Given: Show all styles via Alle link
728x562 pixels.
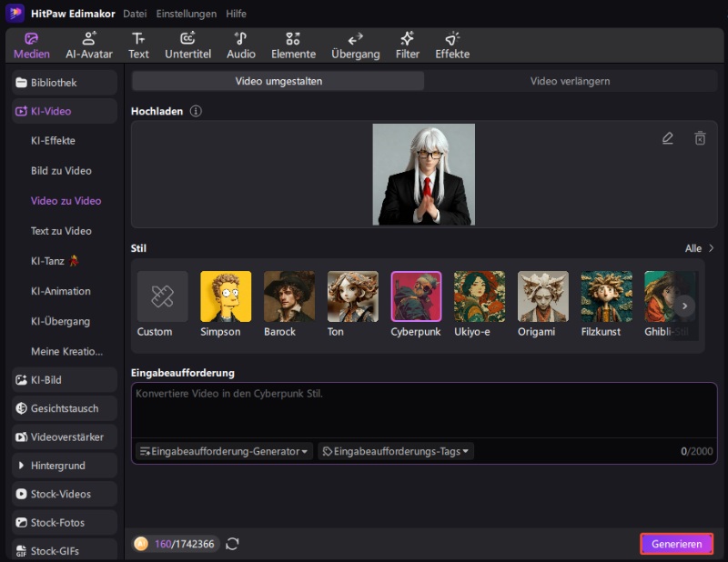Looking at the screenshot, I should click(699, 248).
